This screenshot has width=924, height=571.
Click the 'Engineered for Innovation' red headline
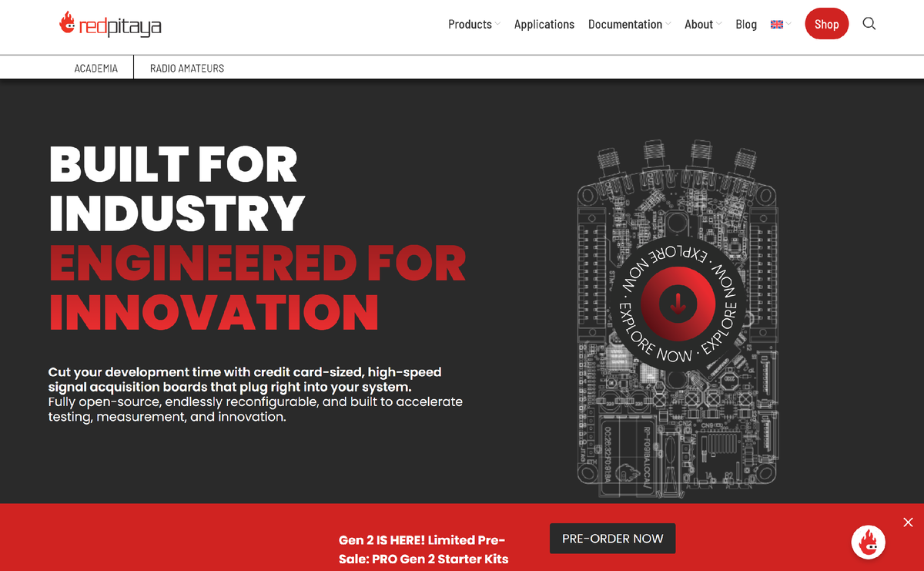coord(257,287)
